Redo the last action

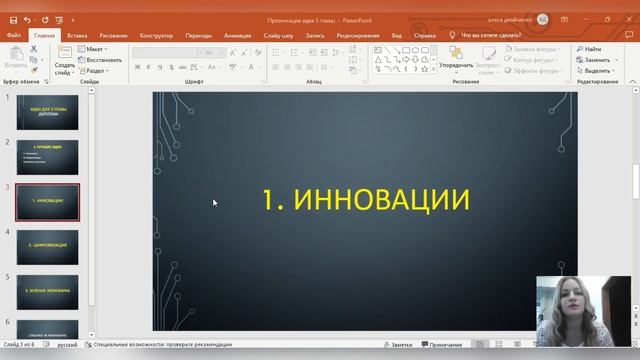[45, 20]
